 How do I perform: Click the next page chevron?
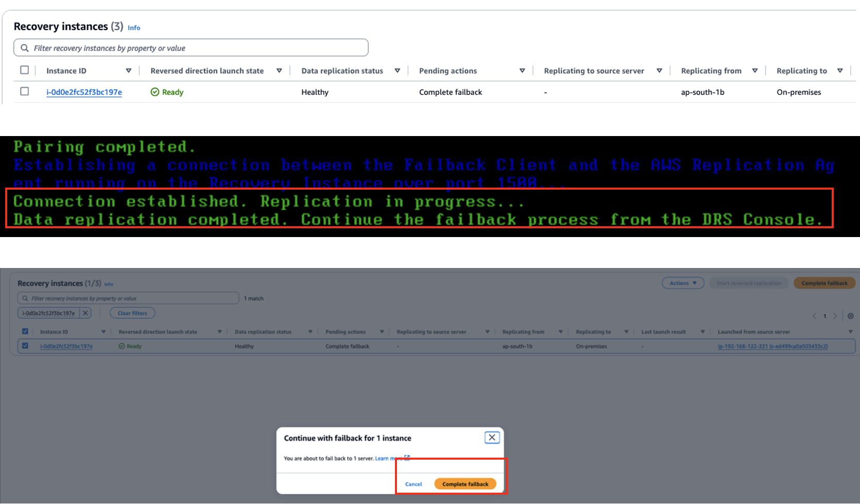tap(836, 316)
